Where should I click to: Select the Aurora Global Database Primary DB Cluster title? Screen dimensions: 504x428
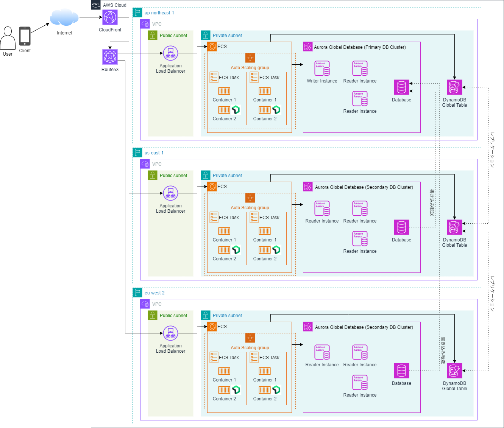359,47
